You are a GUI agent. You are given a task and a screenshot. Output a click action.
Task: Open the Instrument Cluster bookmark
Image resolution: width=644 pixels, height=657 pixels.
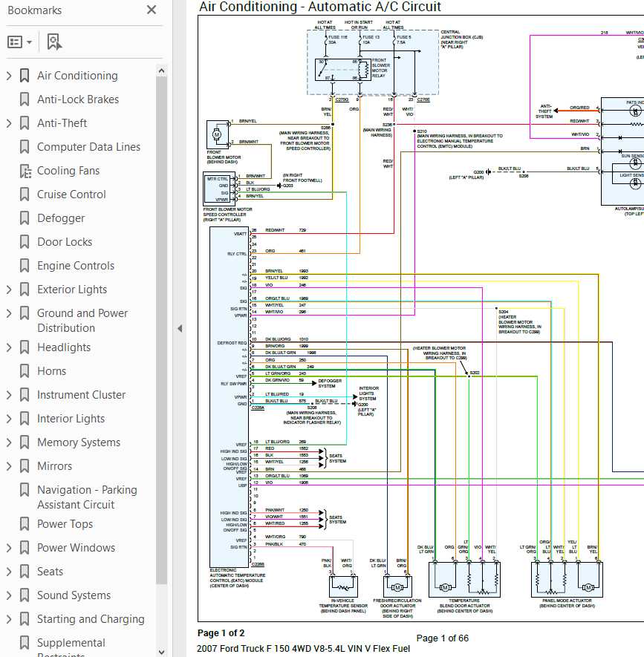point(82,395)
